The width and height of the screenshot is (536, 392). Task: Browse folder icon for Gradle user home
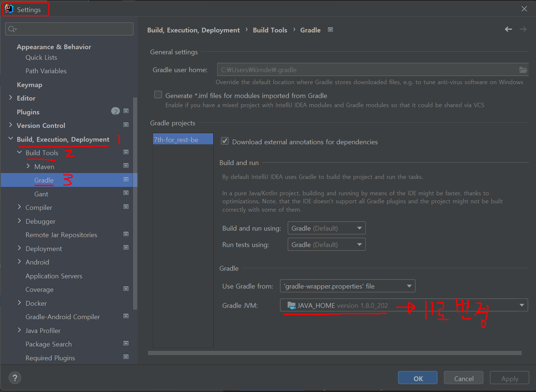pos(523,70)
